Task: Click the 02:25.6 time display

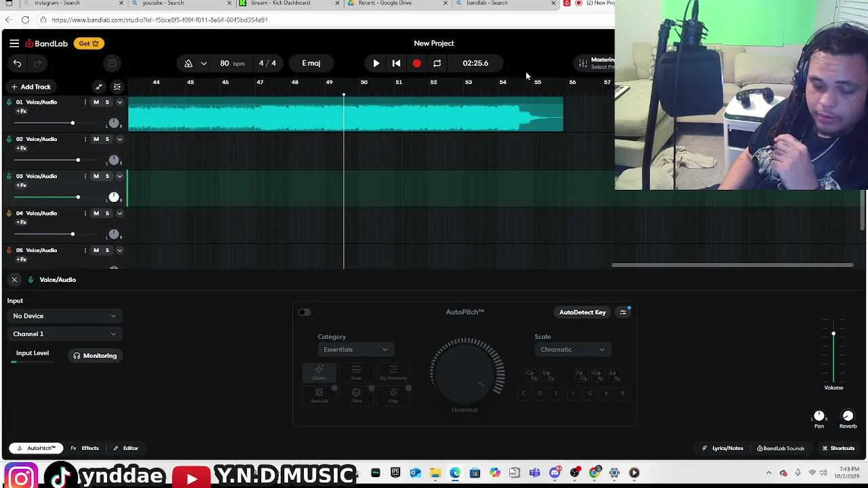Action: pos(475,63)
